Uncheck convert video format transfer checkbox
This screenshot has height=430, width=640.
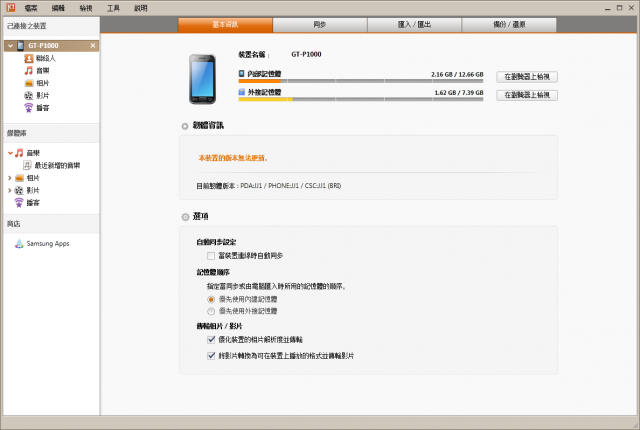[211, 356]
